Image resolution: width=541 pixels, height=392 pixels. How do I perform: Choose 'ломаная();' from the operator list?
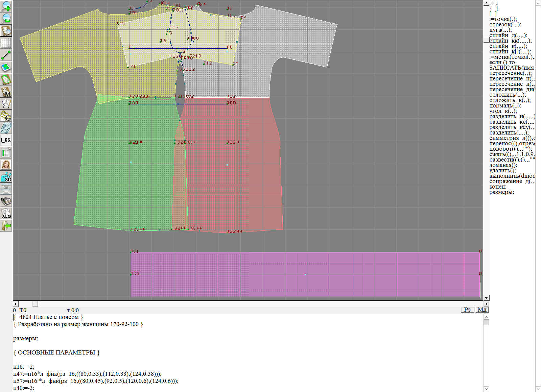click(x=503, y=165)
